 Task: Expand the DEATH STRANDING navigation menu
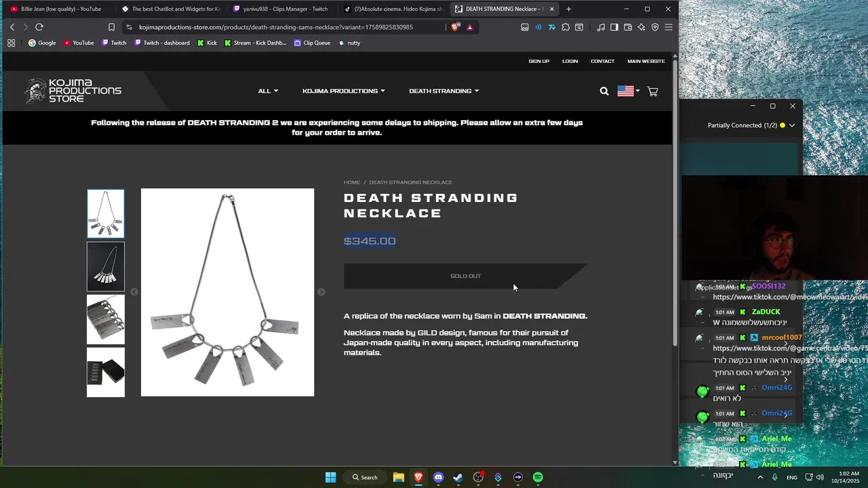[x=444, y=91]
